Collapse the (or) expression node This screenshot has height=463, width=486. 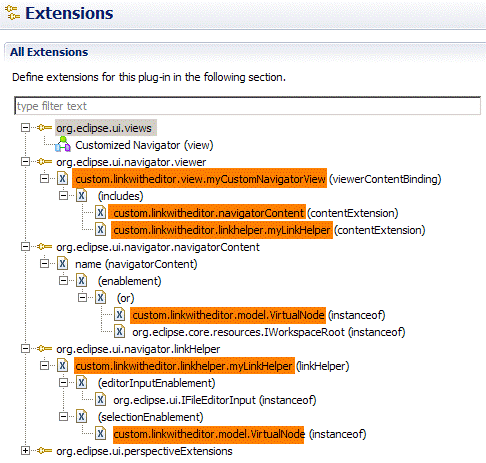tap(82, 298)
